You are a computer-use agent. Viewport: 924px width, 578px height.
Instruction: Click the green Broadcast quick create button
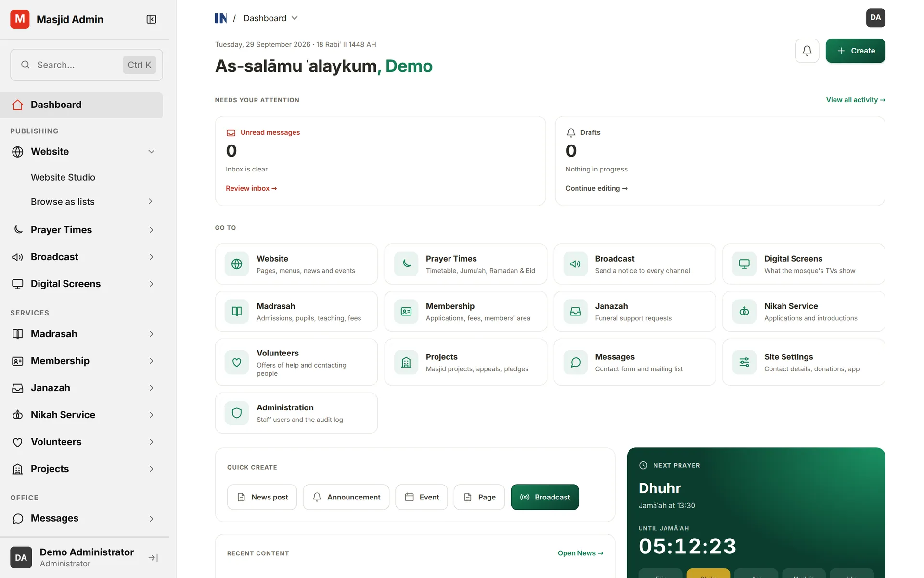tap(545, 497)
